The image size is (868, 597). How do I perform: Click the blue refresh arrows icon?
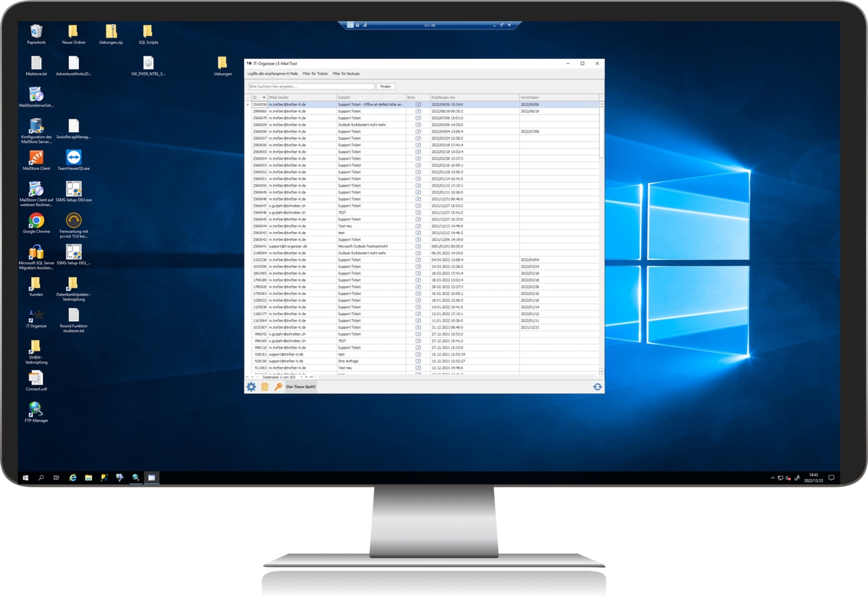coord(598,387)
